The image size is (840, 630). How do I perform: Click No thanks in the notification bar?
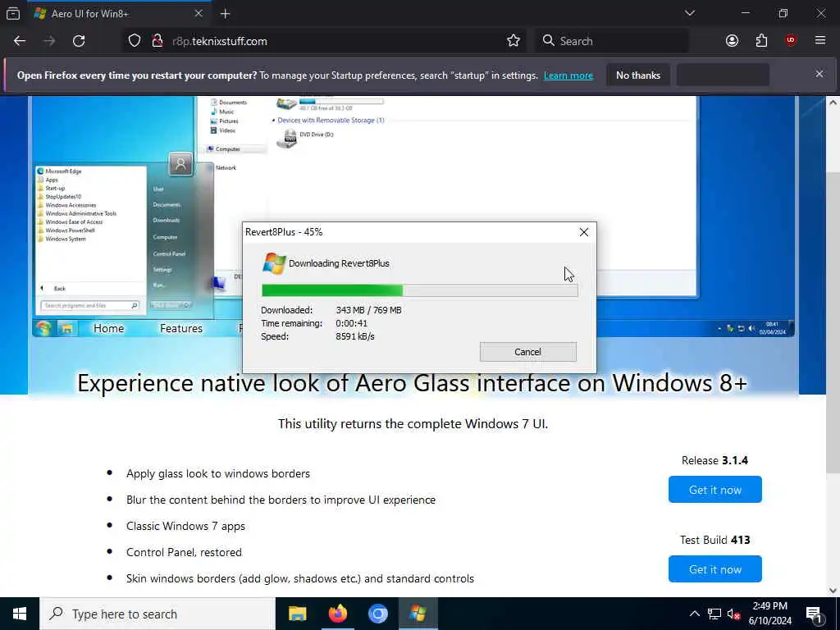pyautogui.click(x=638, y=75)
